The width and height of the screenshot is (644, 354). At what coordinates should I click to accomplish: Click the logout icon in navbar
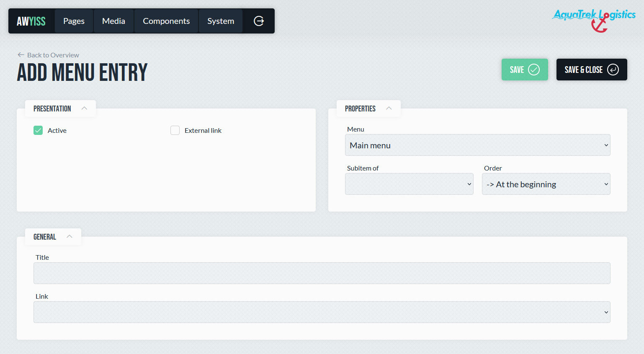(259, 21)
